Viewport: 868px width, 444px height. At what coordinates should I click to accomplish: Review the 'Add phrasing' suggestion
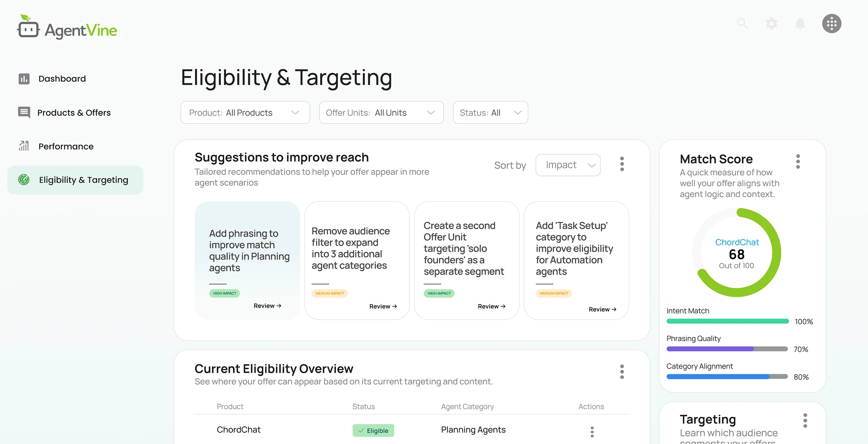click(267, 306)
